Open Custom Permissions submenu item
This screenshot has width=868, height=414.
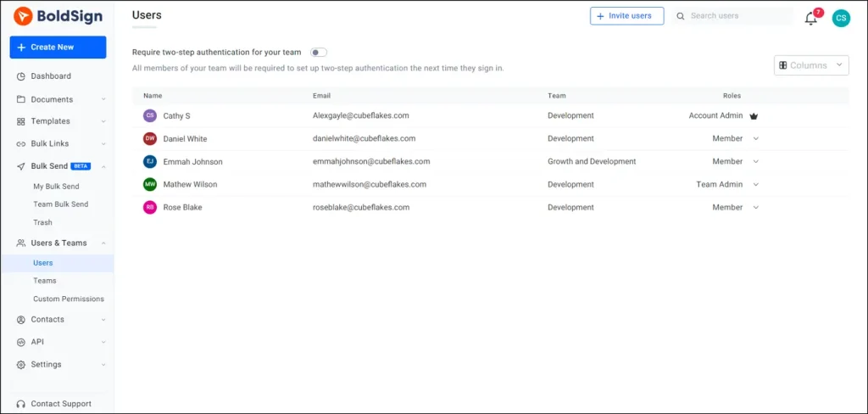pyautogui.click(x=69, y=299)
